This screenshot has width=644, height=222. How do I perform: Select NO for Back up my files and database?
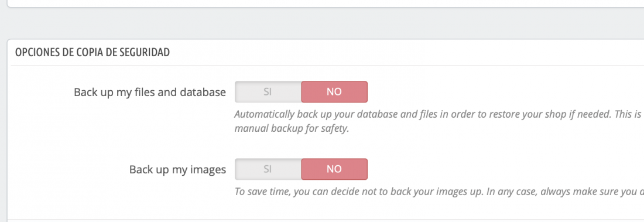click(334, 92)
